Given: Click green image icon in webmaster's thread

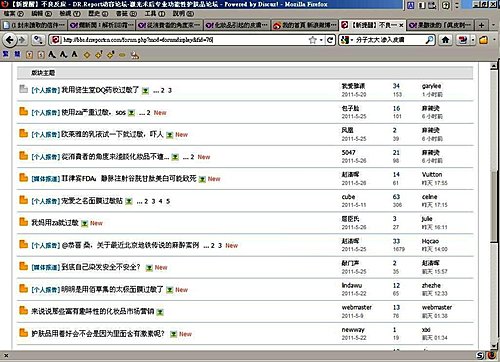Looking at the screenshot, I should tap(160, 312).
